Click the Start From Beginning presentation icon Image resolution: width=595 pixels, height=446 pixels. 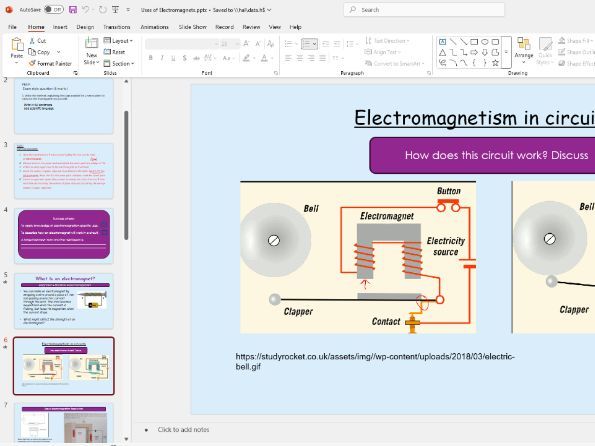click(x=115, y=9)
